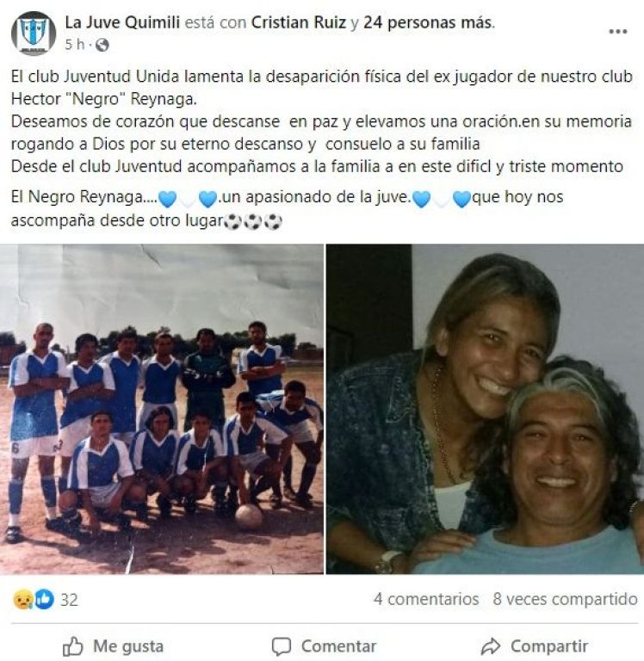Open the football team group photo

(x=162, y=409)
